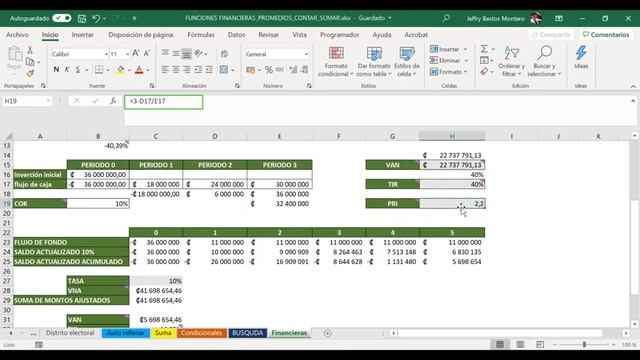Image resolution: width=640 pixels, height=360 pixels.
Task: Increase decimal places
Action: [x=293, y=70]
